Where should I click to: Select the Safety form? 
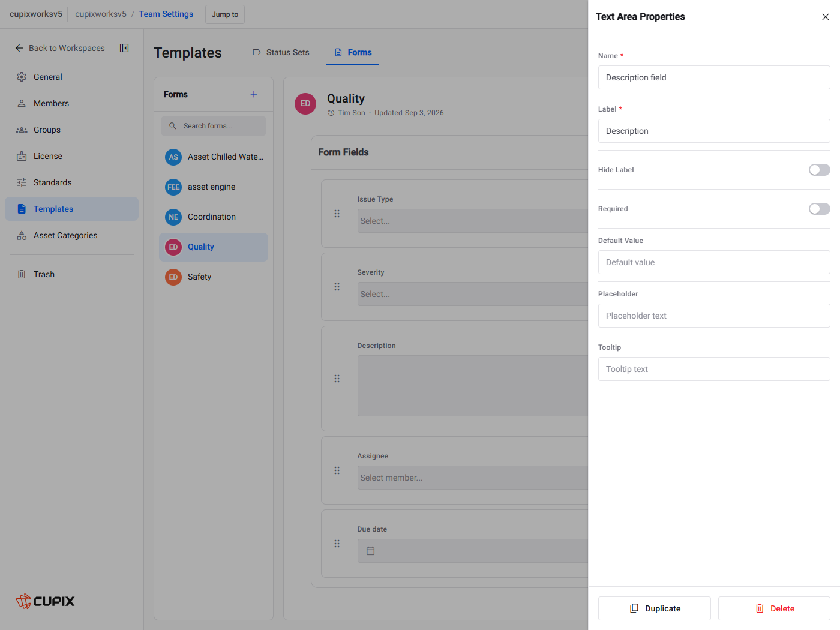click(214, 277)
